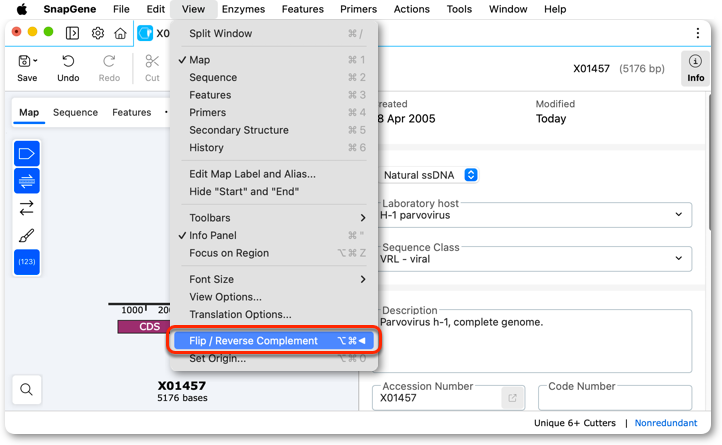Choose Secondary Structure menu item
Viewport: 722px width, 445px height.
click(x=274, y=130)
